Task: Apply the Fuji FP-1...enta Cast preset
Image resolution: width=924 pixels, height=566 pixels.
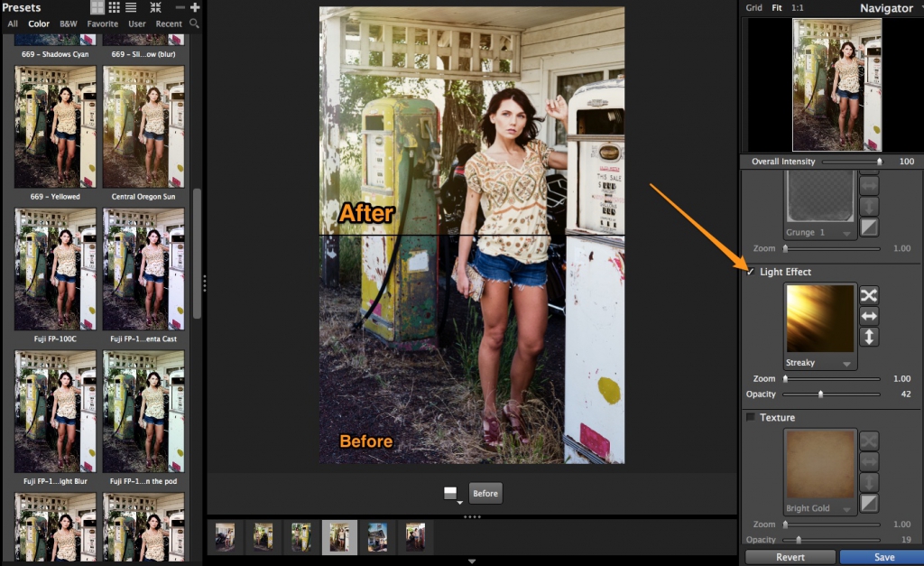Action: pos(143,269)
